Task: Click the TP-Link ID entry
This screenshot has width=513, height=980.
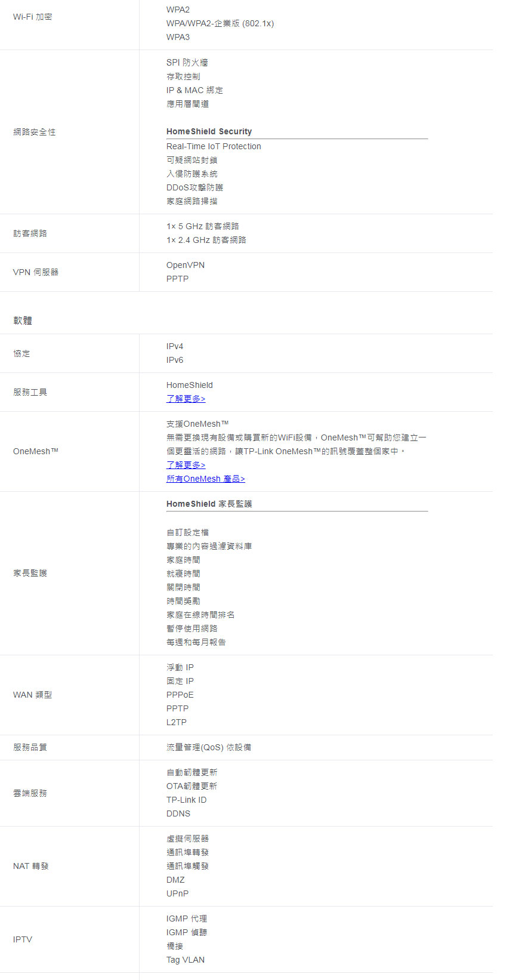Action: 186,800
